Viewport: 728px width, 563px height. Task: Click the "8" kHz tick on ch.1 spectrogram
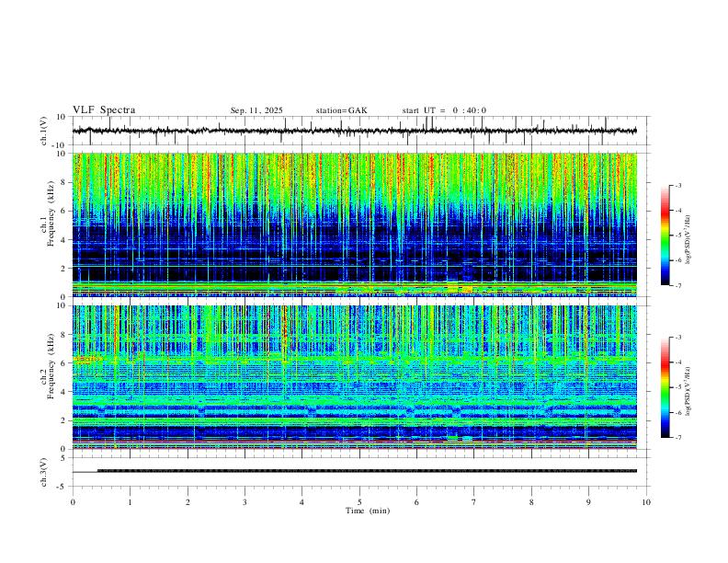coord(63,182)
